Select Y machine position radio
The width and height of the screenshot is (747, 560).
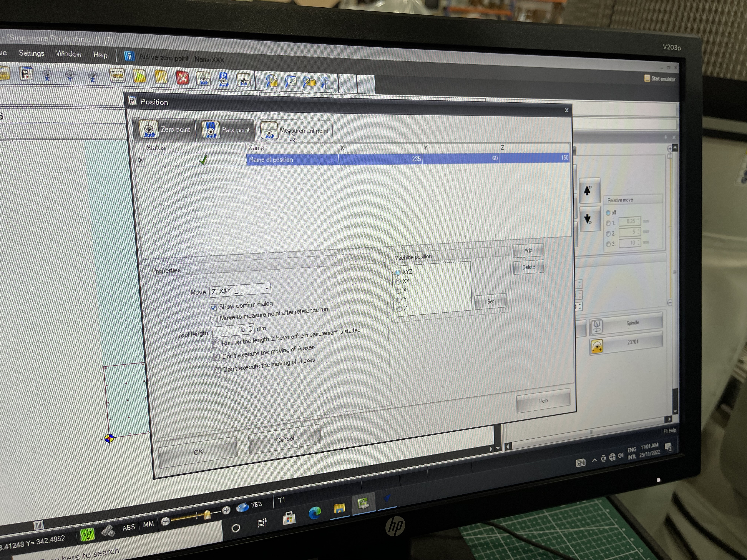pos(399,300)
